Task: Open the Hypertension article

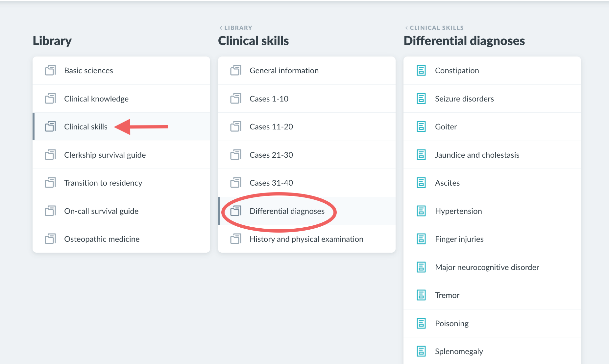Action: pyautogui.click(x=492, y=211)
